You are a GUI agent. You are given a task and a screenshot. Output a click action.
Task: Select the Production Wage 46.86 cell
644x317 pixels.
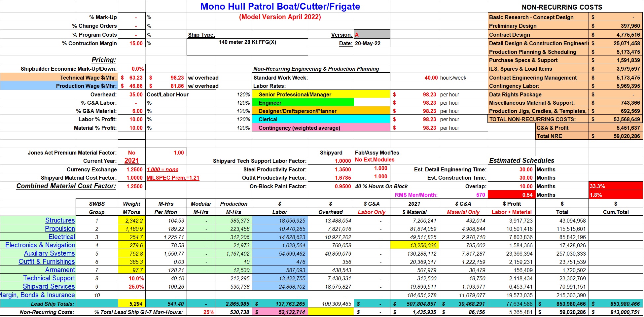132,86
